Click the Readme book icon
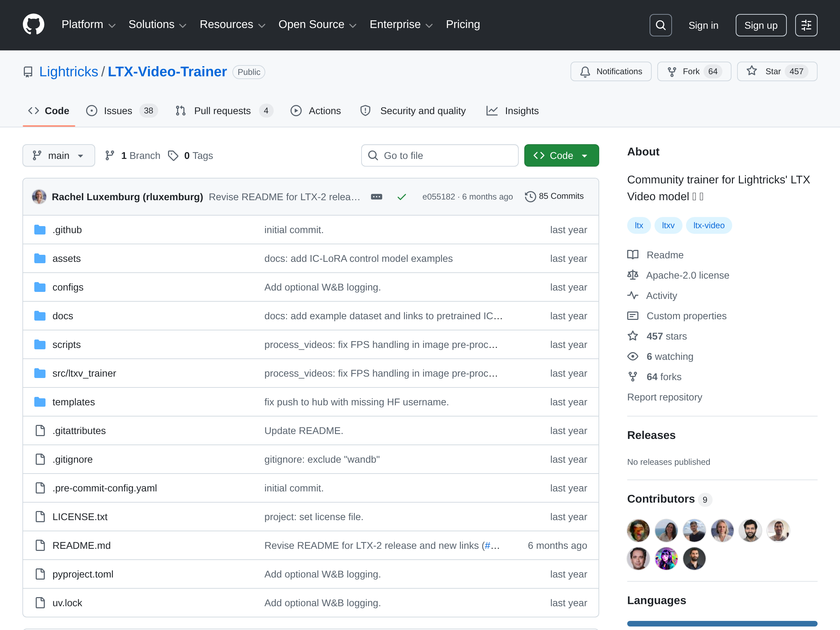 (x=633, y=255)
